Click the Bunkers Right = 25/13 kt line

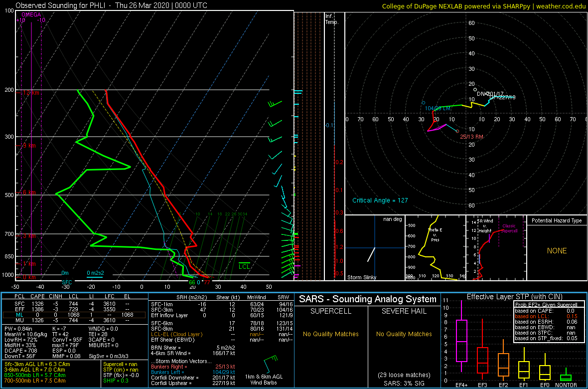193,366
